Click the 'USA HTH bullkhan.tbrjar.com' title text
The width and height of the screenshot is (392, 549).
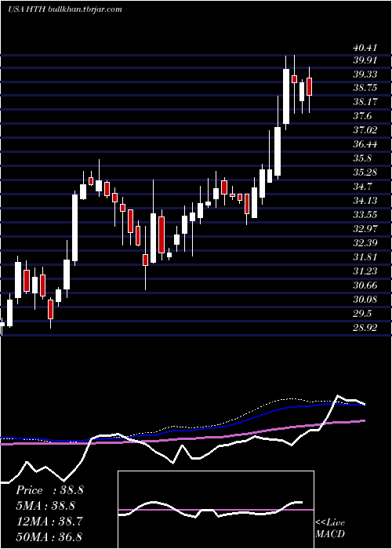(64, 9)
